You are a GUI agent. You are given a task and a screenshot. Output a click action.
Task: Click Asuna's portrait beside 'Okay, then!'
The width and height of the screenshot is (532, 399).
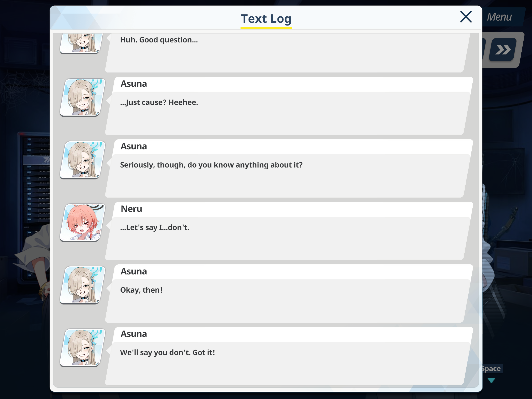click(x=82, y=285)
